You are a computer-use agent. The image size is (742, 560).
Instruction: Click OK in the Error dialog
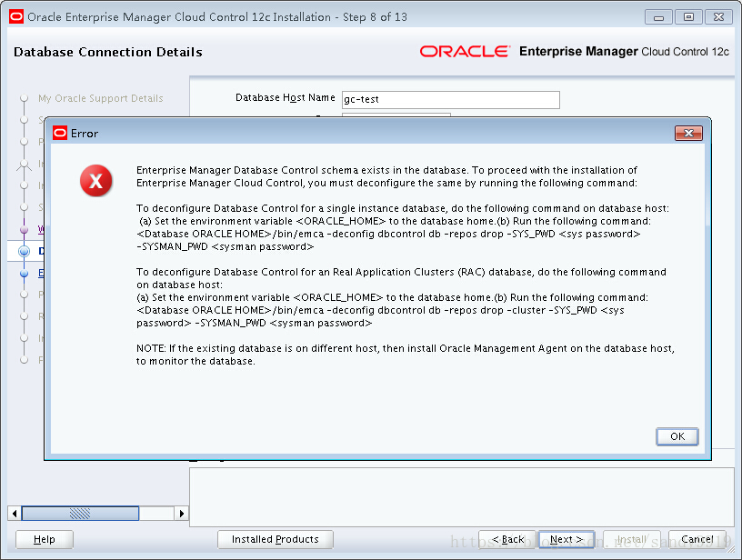[677, 436]
